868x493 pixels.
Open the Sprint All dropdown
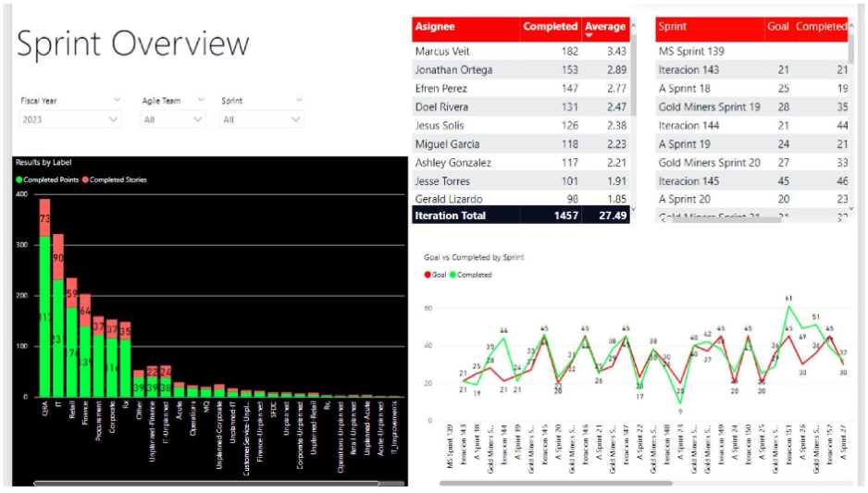(x=262, y=119)
